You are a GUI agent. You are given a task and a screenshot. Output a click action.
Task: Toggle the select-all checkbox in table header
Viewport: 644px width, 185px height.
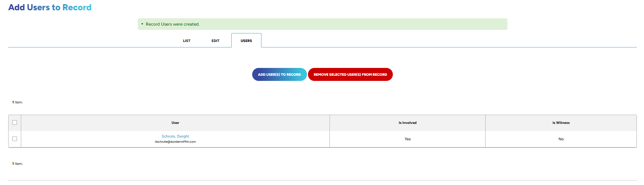pos(15,123)
